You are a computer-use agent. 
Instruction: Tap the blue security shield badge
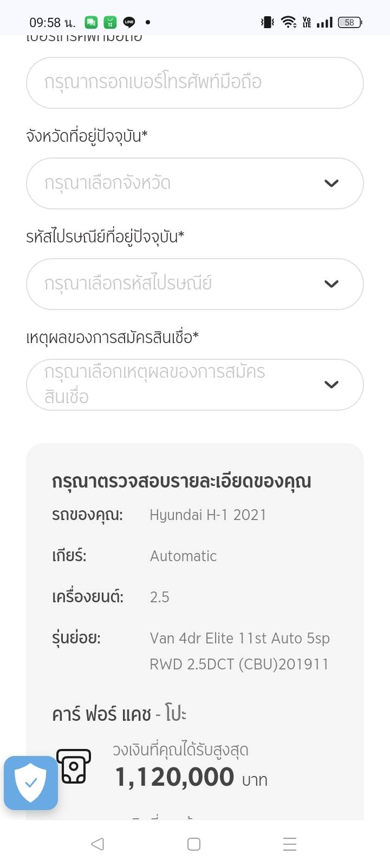[31, 782]
